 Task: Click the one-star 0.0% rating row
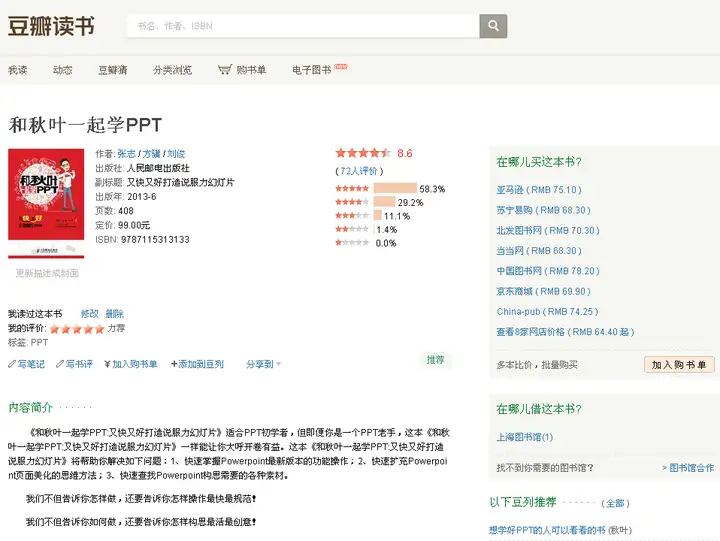click(x=366, y=243)
